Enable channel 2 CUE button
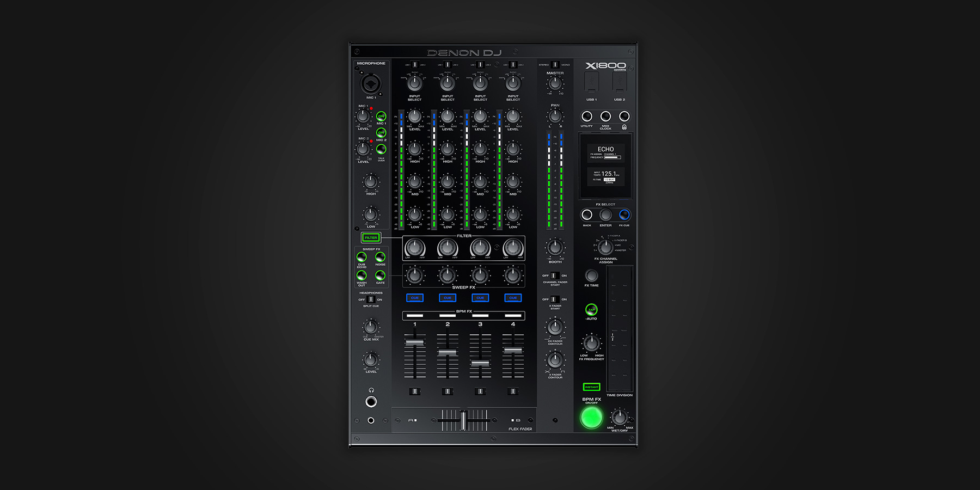Image resolution: width=980 pixels, height=490 pixels. [448, 298]
